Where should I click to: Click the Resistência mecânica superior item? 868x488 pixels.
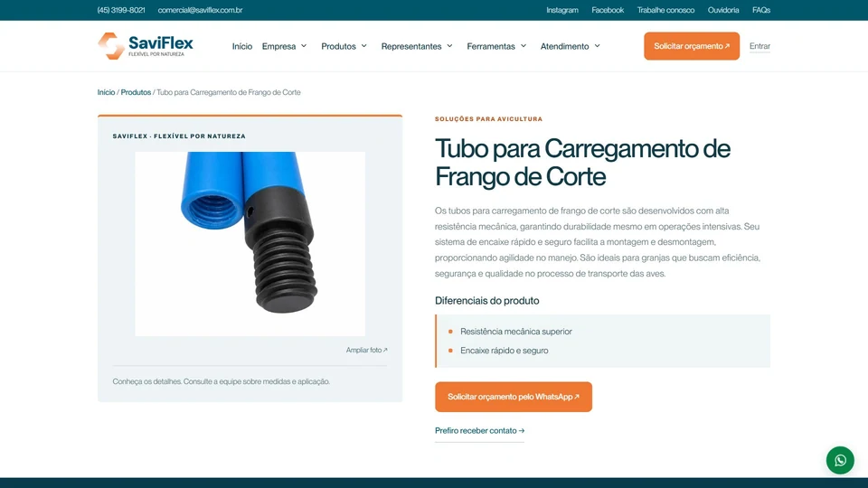click(x=516, y=332)
